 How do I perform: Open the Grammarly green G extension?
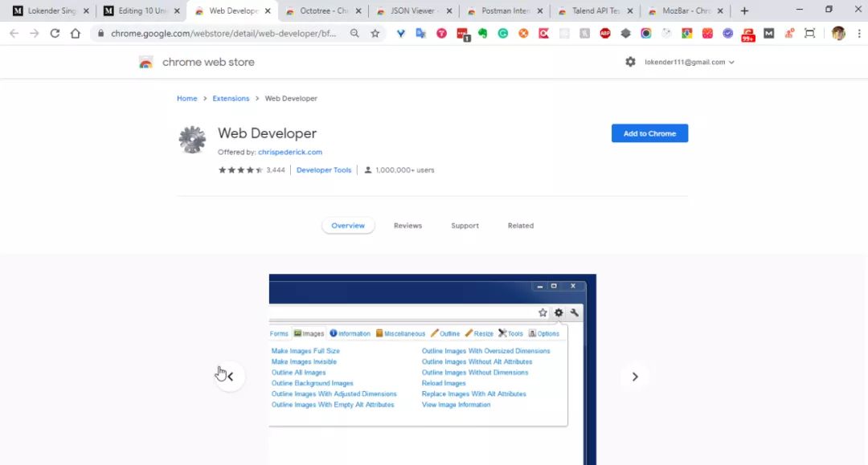[502, 33]
